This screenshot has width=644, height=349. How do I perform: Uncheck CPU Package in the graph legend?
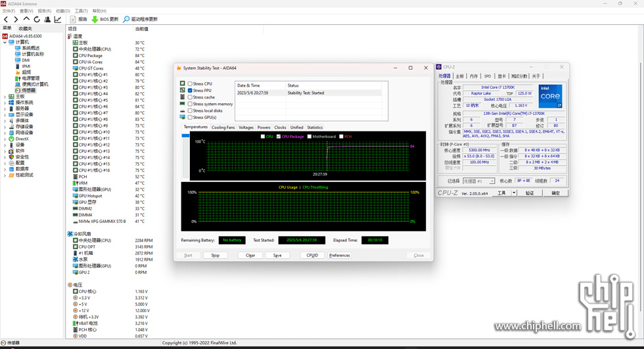tap(279, 136)
